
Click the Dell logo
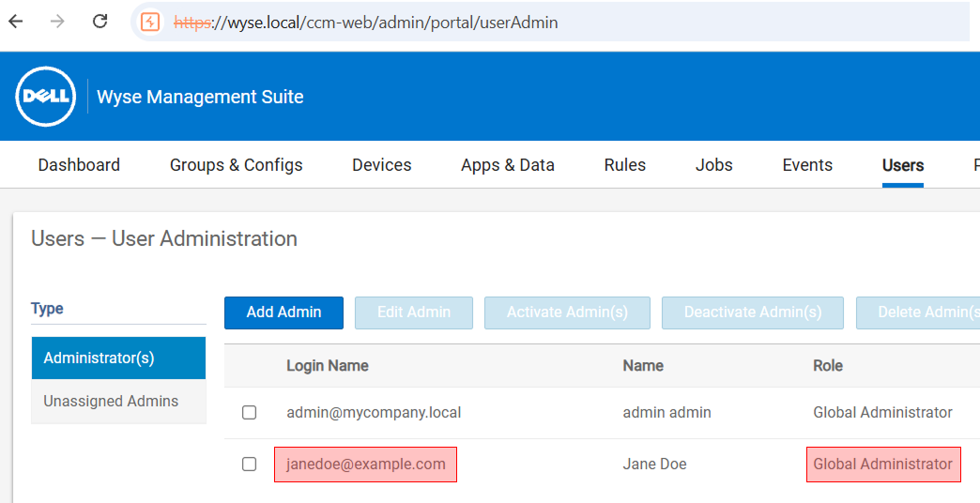pyautogui.click(x=45, y=97)
